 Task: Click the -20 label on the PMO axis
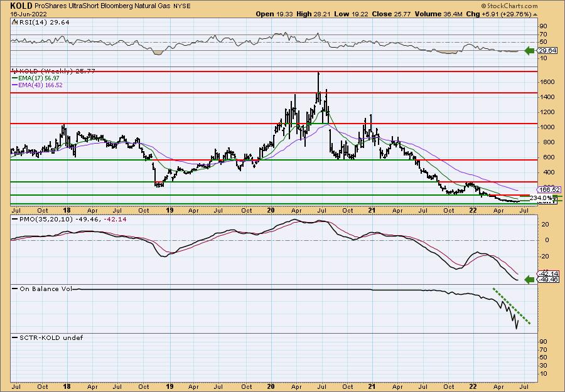coord(544,257)
